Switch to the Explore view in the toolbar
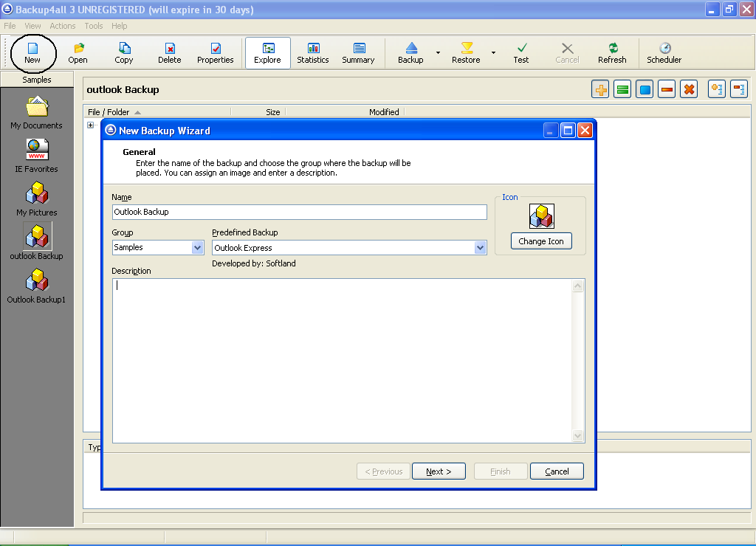756x546 pixels. [267, 53]
